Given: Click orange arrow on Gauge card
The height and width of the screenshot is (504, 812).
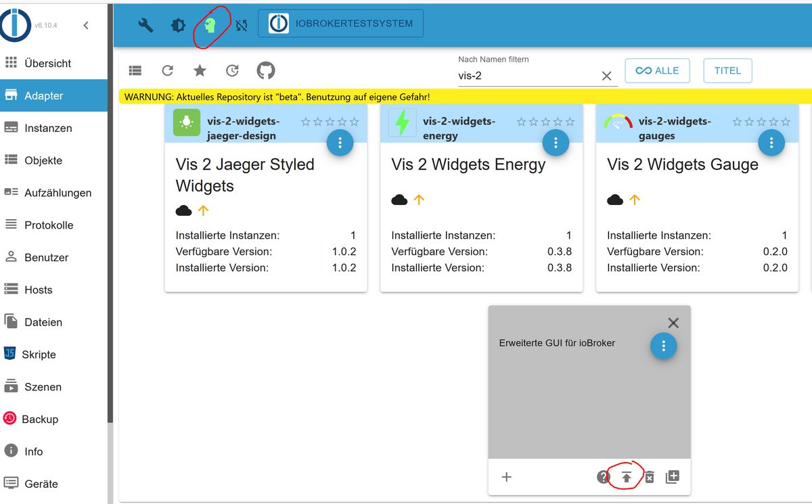Looking at the screenshot, I should click(634, 200).
